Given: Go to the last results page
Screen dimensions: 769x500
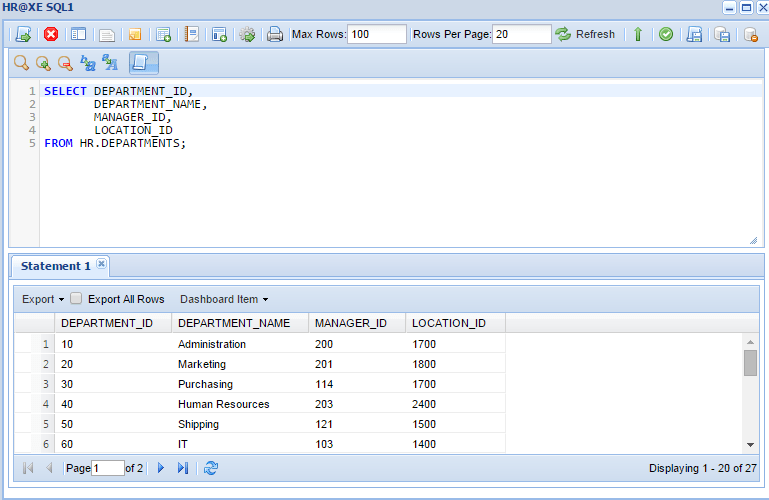Looking at the screenshot, I should (x=182, y=468).
